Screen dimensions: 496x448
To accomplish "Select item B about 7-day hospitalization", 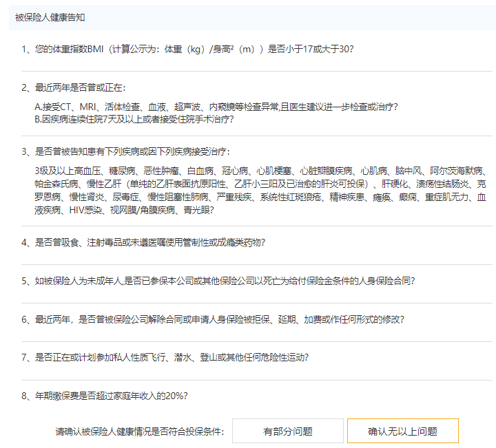I will (134, 119).
